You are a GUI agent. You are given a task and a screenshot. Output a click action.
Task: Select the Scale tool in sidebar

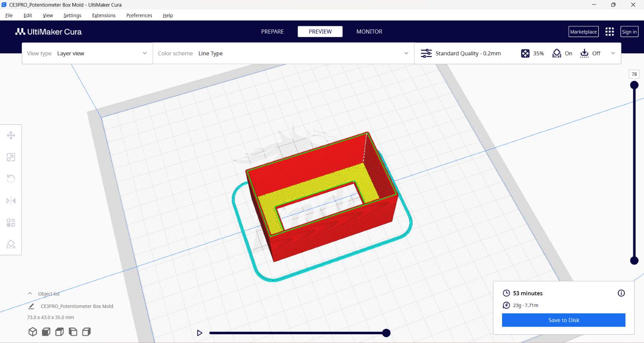click(x=11, y=157)
